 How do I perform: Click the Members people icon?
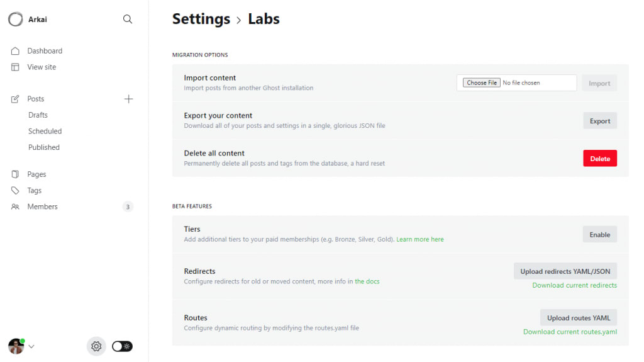pyautogui.click(x=16, y=206)
